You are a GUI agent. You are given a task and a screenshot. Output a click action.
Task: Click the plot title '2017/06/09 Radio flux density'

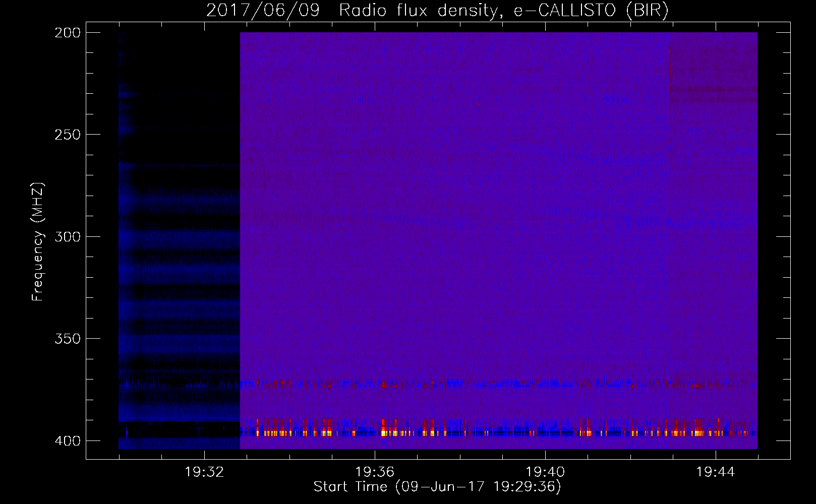(x=437, y=10)
